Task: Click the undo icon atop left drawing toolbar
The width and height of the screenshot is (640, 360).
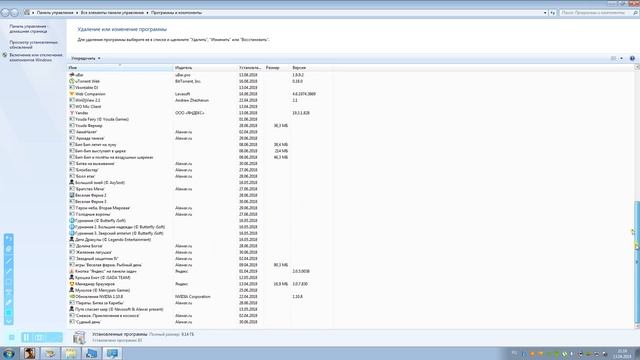Action: point(9,238)
